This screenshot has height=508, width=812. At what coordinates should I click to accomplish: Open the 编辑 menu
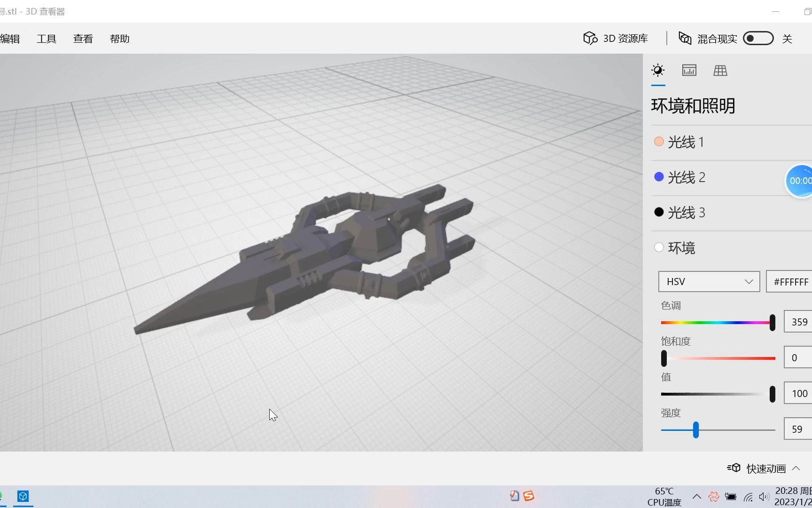10,39
